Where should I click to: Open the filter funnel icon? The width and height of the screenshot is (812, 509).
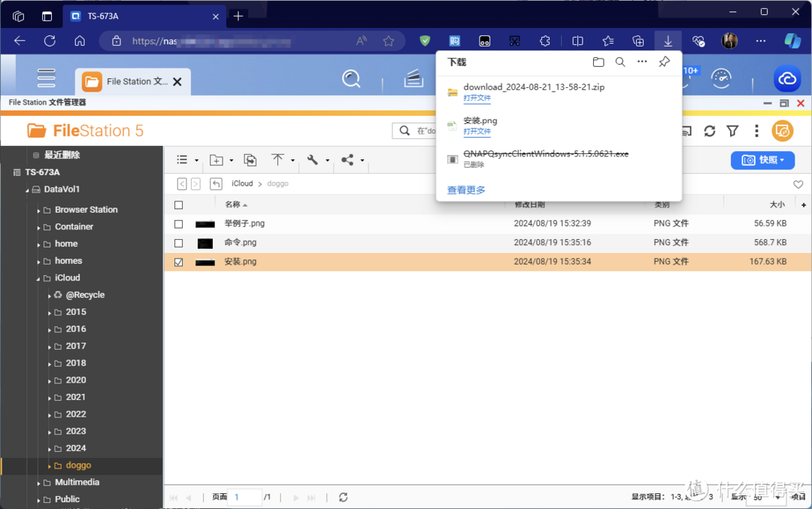pyautogui.click(x=732, y=131)
